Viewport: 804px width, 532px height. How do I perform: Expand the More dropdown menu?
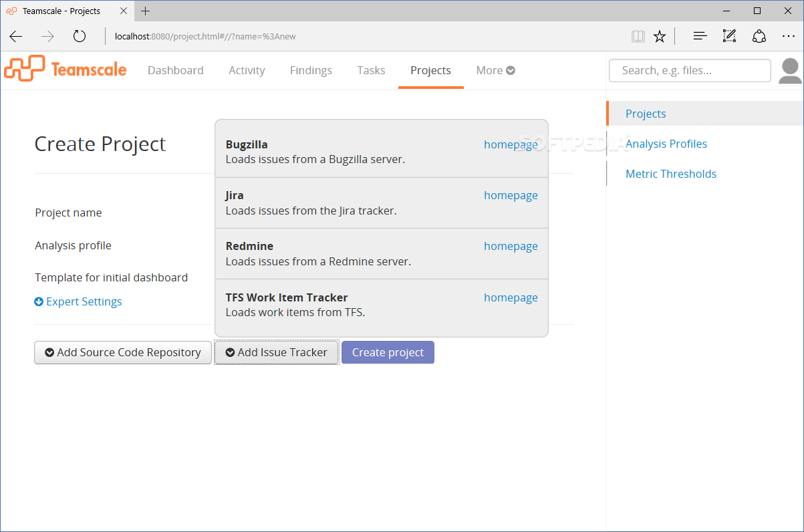[495, 70]
